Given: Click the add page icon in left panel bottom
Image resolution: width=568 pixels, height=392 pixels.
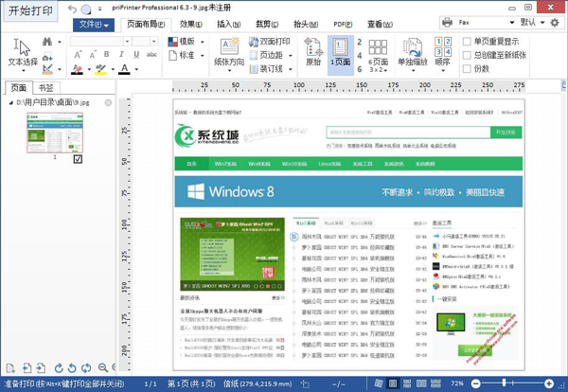Looking at the screenshot, I should tap(10, 368).
